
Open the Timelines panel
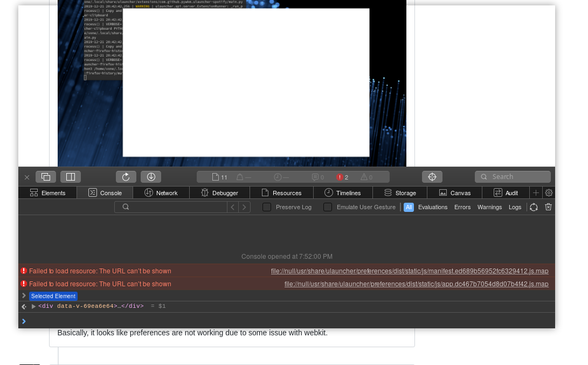point(342,192)
